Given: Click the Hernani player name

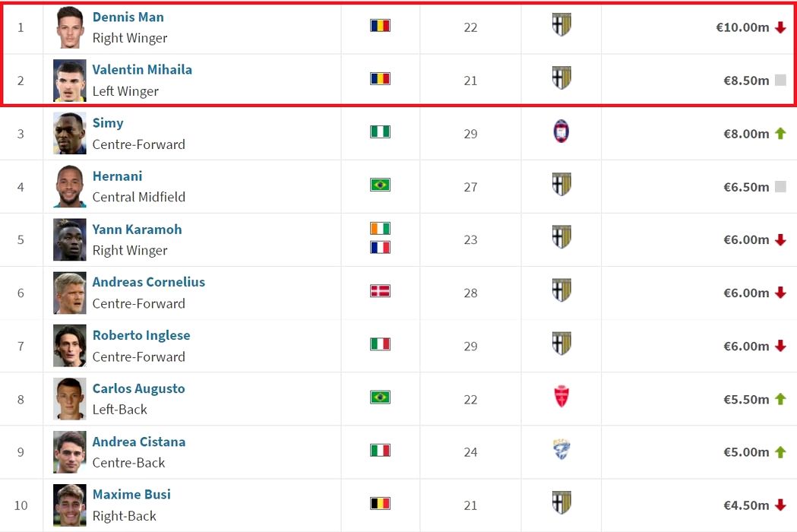Looking at the screenshot, I should tap(117, 176).
